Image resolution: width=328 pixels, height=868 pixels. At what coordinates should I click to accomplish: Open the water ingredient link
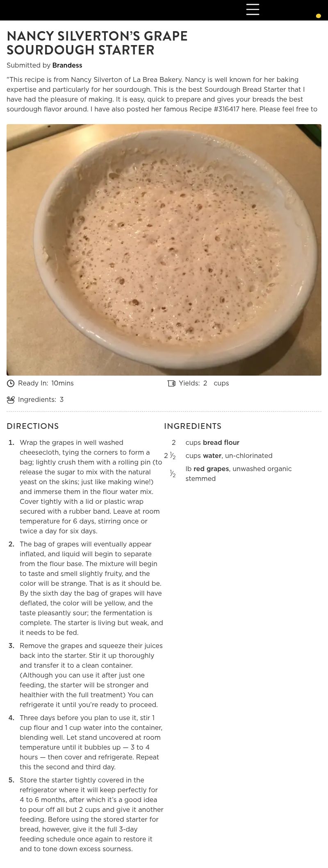pyautogui.click(x=212, y=456)
